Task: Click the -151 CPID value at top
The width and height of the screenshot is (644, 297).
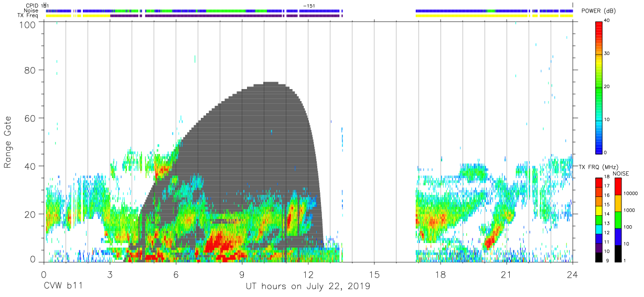Action: coord(308,5)
